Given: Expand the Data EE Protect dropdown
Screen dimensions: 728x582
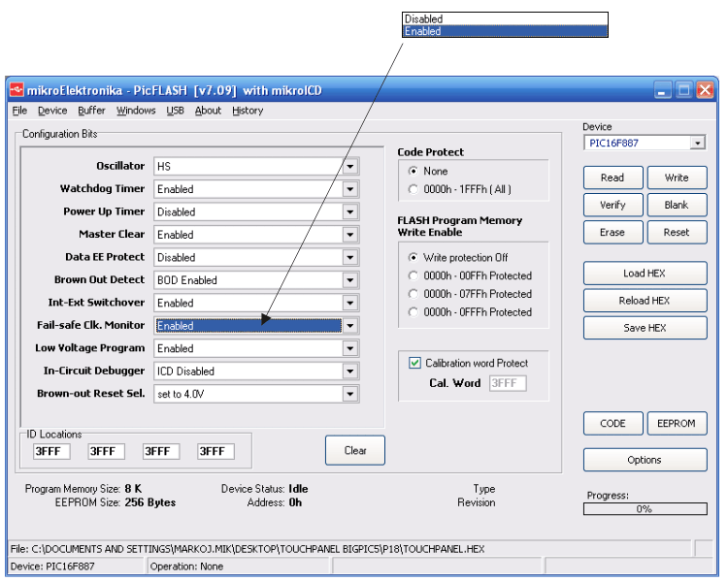Looking at the screenshot, I should point(350,257).
